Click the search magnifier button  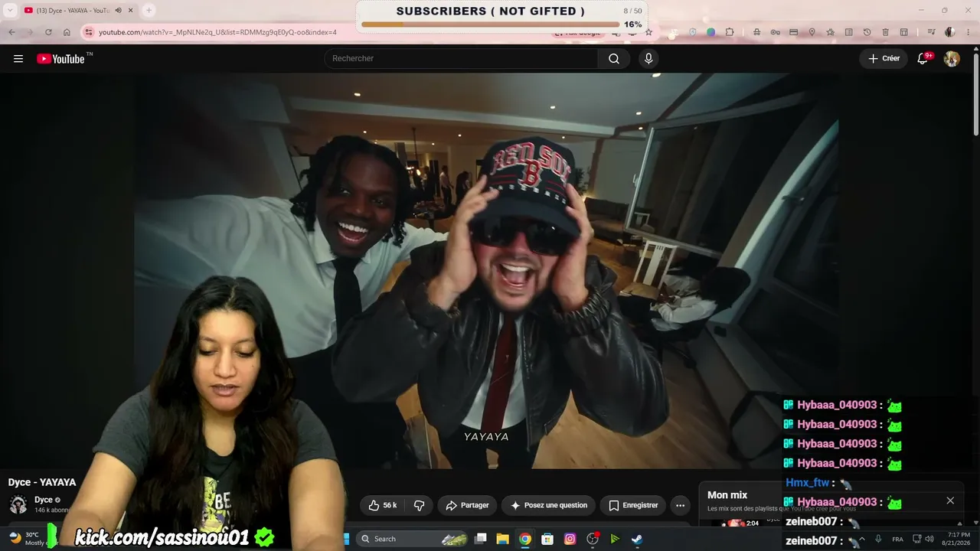pos(614,59)
